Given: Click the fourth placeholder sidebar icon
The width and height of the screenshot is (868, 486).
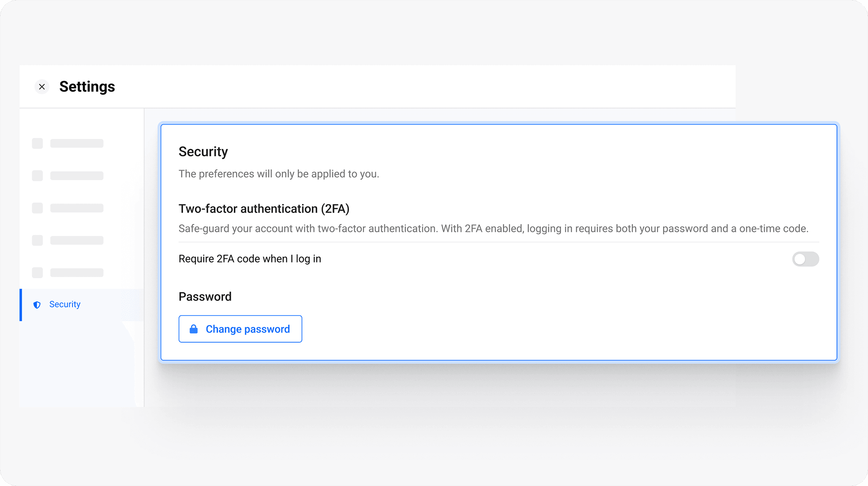Looking at the screenshot, I should coord(37,241).
